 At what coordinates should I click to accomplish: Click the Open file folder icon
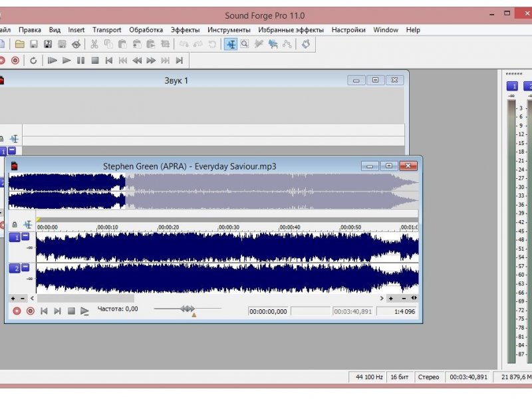[20, 44]
